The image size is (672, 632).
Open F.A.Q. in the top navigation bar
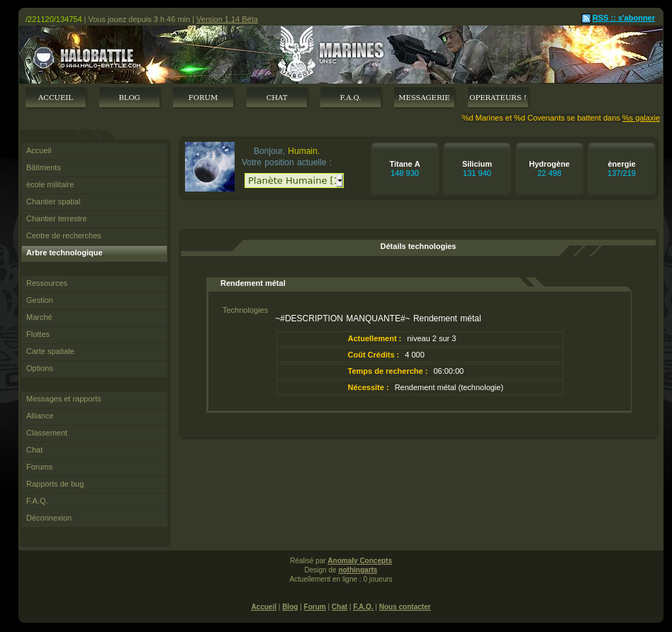[x=351, y=97]
